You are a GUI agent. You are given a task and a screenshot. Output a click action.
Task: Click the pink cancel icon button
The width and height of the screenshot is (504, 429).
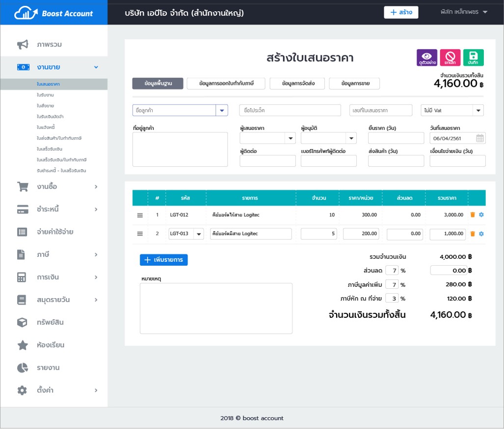[x=450, y=57]
